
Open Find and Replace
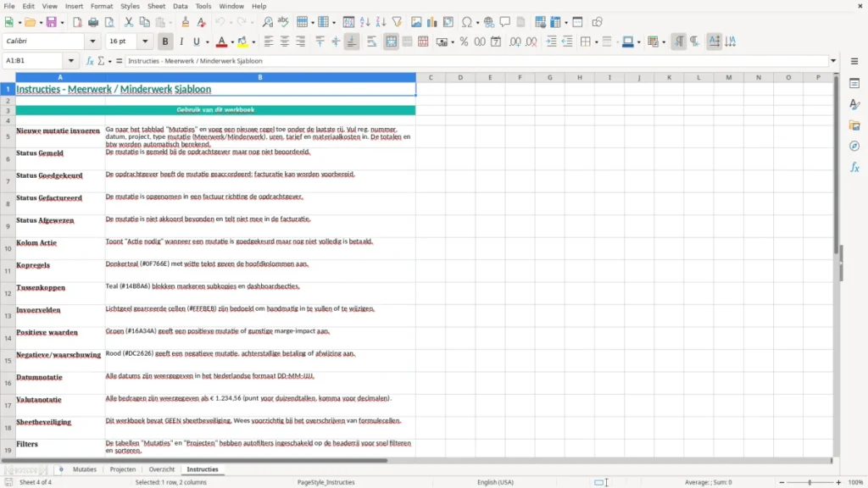tap(267, 22)
